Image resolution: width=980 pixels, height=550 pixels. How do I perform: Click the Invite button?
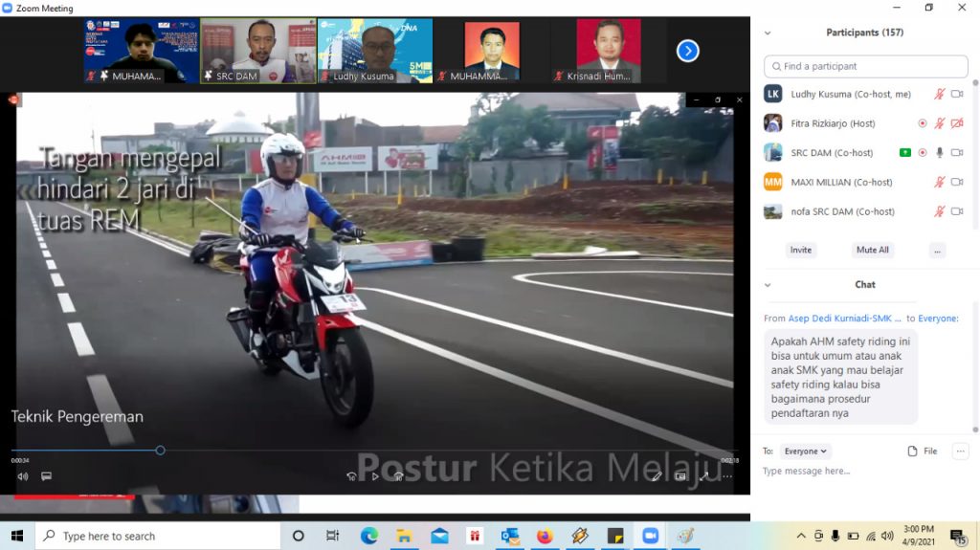801,250
